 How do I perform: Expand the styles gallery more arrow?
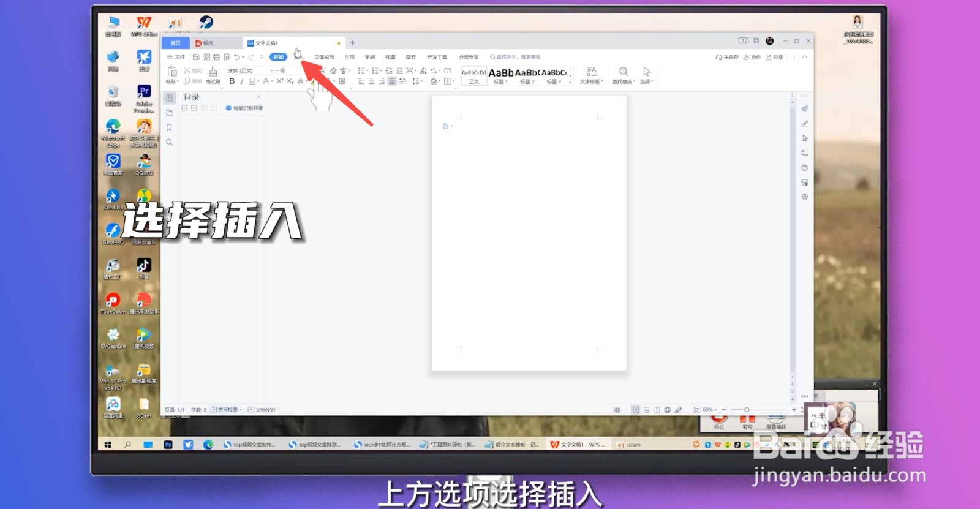(x=570, y=81)
